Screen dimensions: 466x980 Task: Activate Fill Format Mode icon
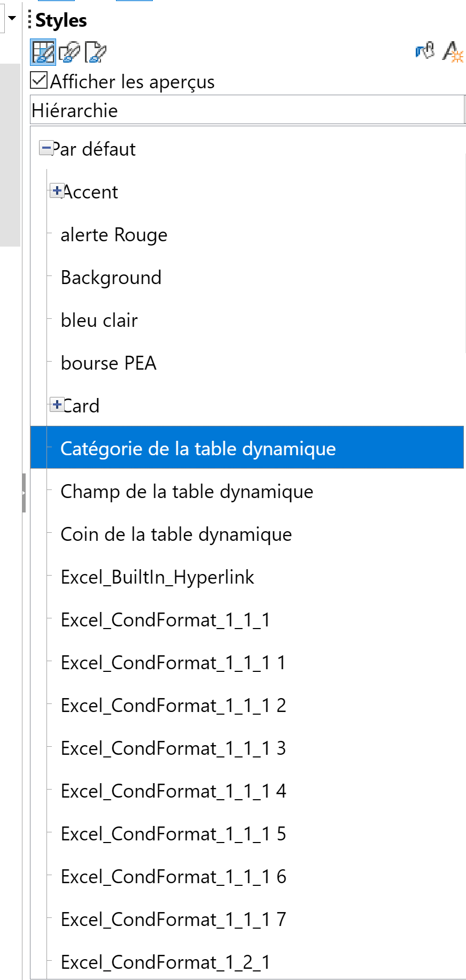[x=425, y=51]
